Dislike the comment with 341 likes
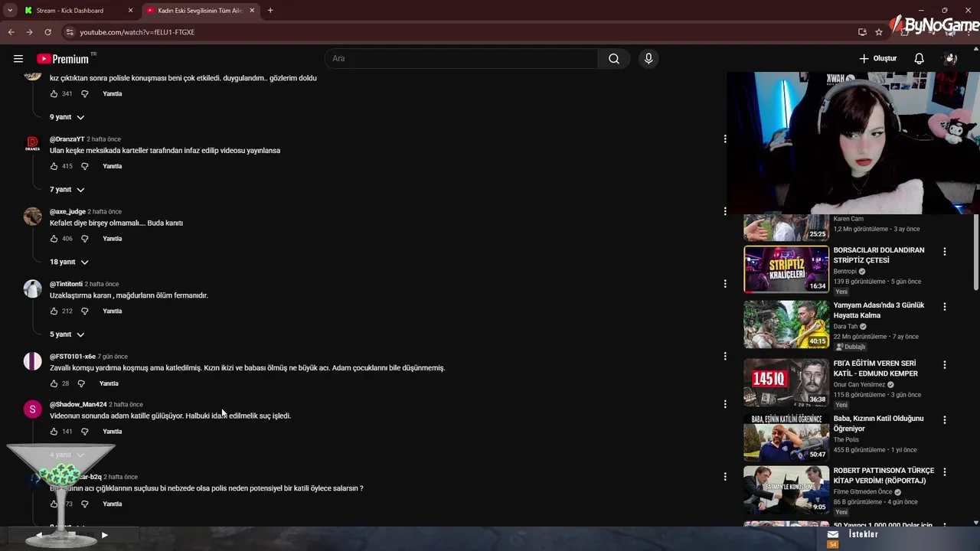 pyautogui.click(x=85, y=93)
